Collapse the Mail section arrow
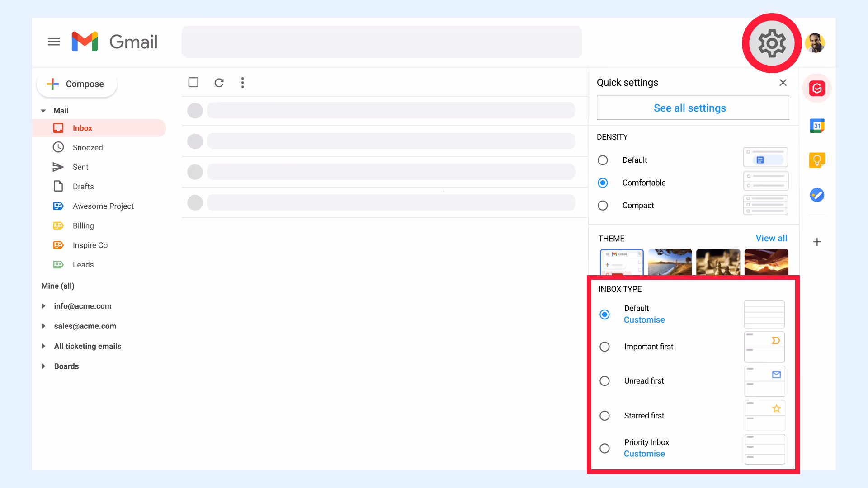 [43, 111]
